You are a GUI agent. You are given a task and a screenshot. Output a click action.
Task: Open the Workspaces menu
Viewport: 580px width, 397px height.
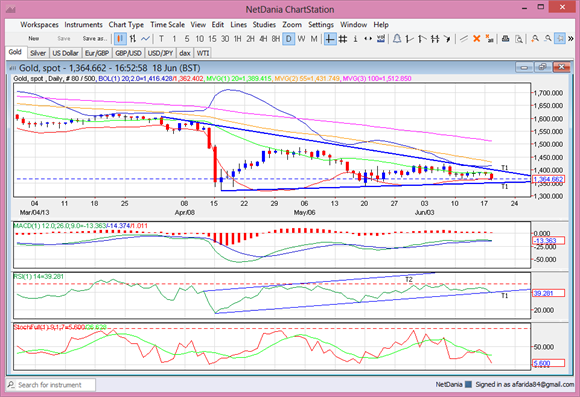coord(39,25)
